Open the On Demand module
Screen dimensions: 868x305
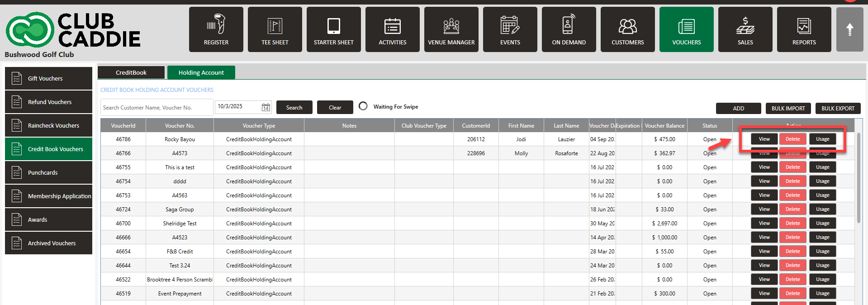coord(569,29)
